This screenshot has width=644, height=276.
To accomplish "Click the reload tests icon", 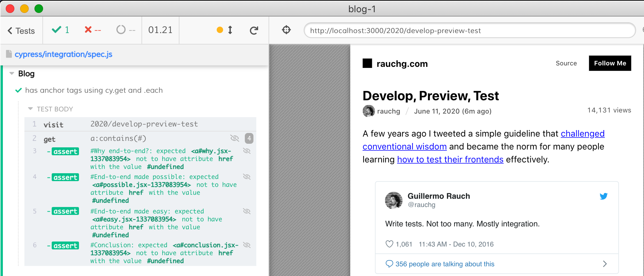I will pyautogui.click(x=254, y=31).
